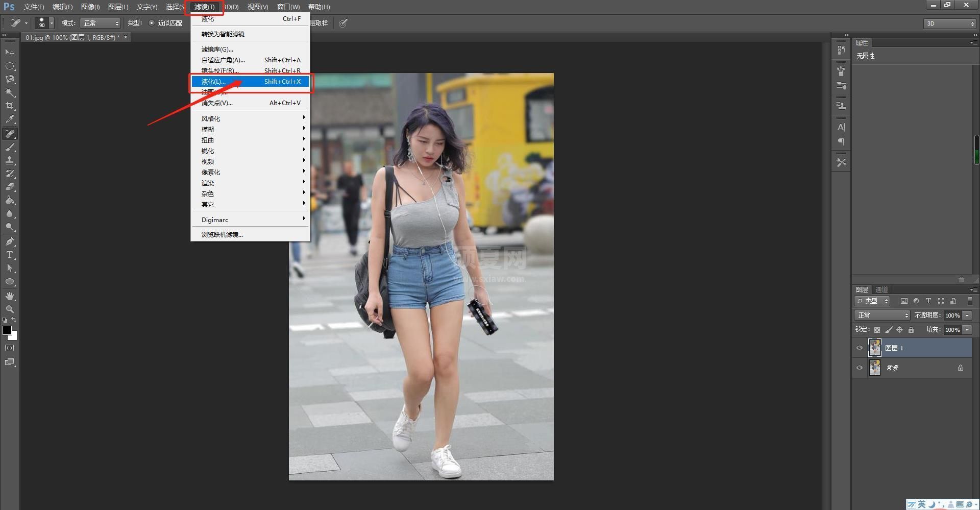
Task: Hide the 背景 layer with its eye icon
Action: 860,368
